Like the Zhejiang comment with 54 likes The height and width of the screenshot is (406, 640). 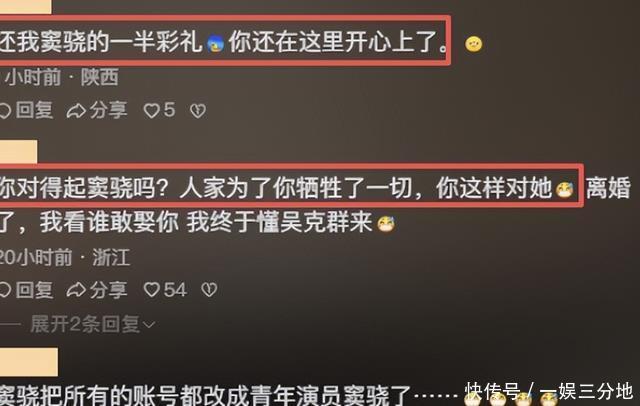click(x=165, y=290)
